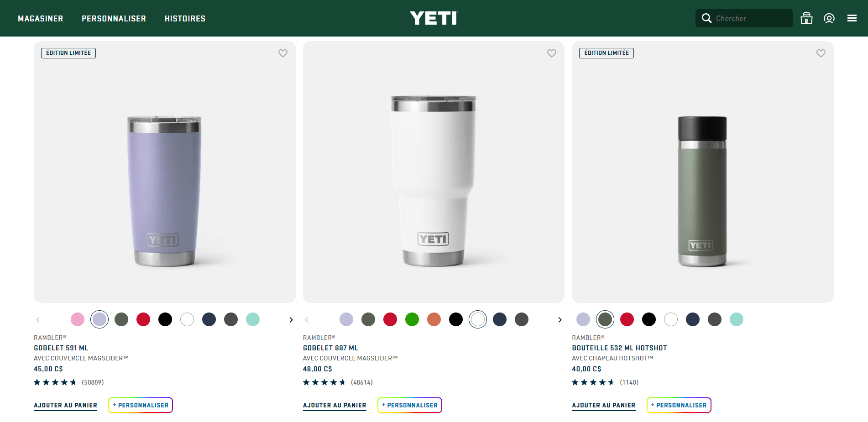Open the hamburger menu icon
This screenshot has width=868, height=422.
852,18
